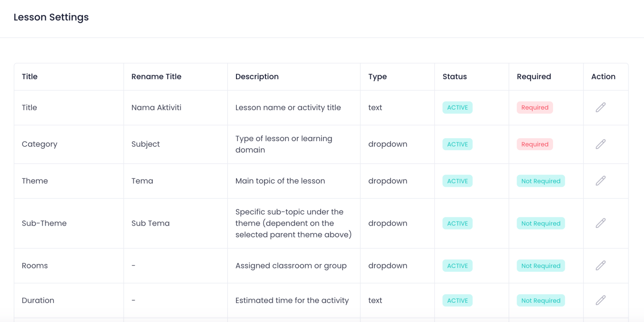Click the Status column header

(x=454, y=77)
